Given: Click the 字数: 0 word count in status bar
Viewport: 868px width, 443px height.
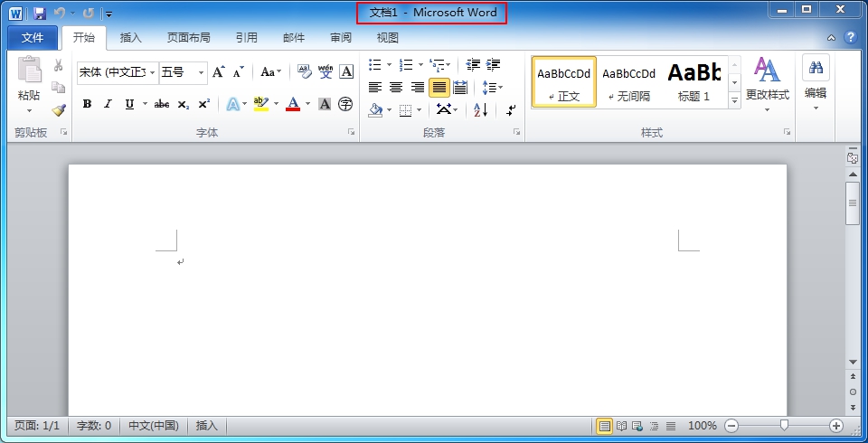Looking at the screenshot, I should (x=94, y=426).
